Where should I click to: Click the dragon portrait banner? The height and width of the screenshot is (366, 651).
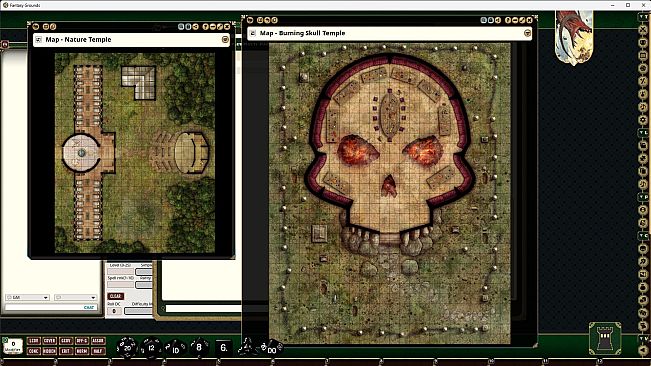574,37
